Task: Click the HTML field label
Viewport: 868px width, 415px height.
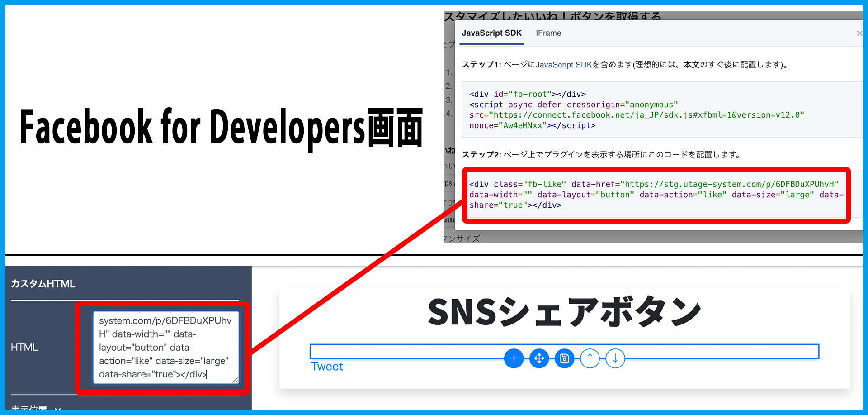Action: [x=24, y=347]
